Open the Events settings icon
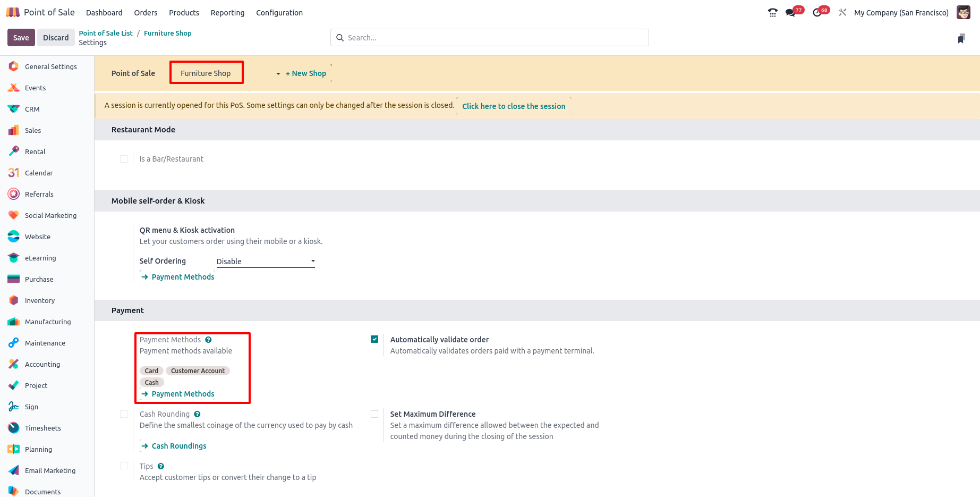The image size is (980, 497). (x=14, y=88)
